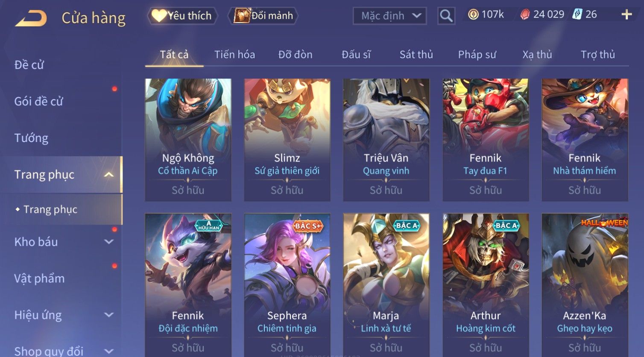Viewport: 644px width, 357px height.
Task: Select the Tiến hóa tab
Action: point(234,55)
